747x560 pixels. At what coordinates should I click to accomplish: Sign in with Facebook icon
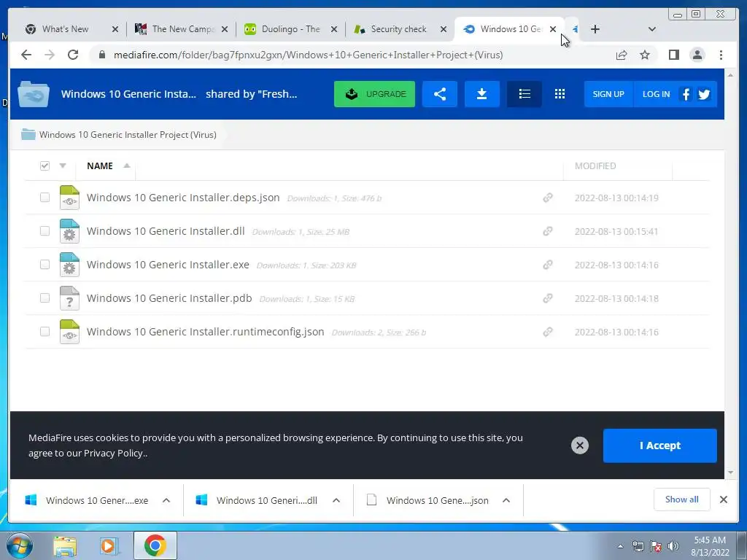686,94
